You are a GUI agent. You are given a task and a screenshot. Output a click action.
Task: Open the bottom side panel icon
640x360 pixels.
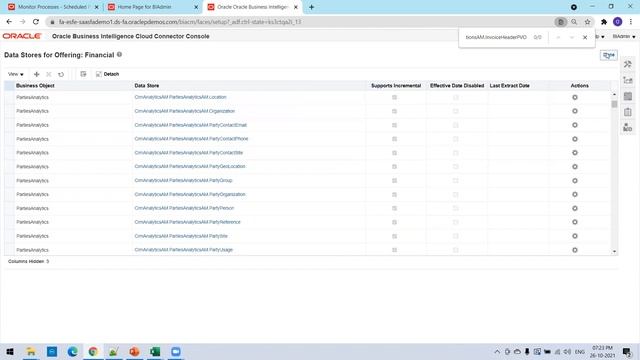click(x=628, y=128)
